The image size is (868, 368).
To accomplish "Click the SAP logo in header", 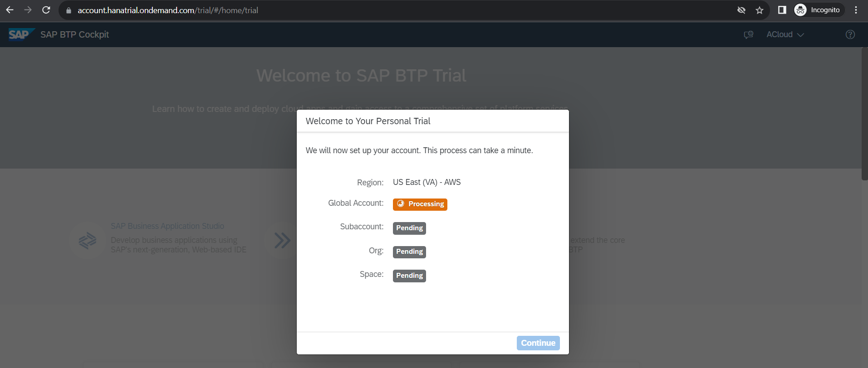I will point(21,34).
